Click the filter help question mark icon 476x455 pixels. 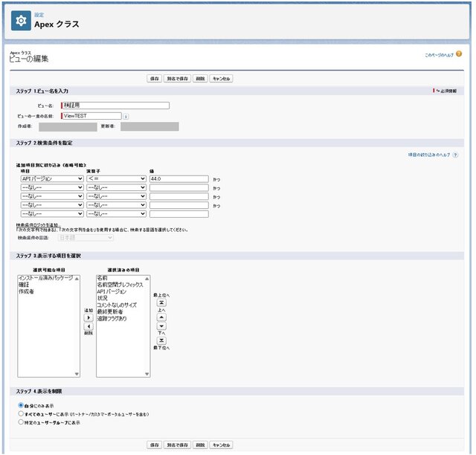(455, 155)
